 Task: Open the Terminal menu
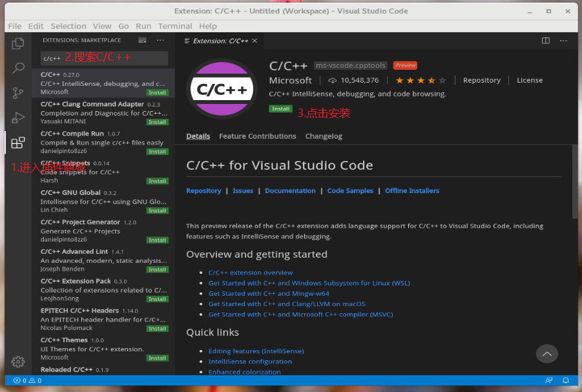(x=175, y=26)
